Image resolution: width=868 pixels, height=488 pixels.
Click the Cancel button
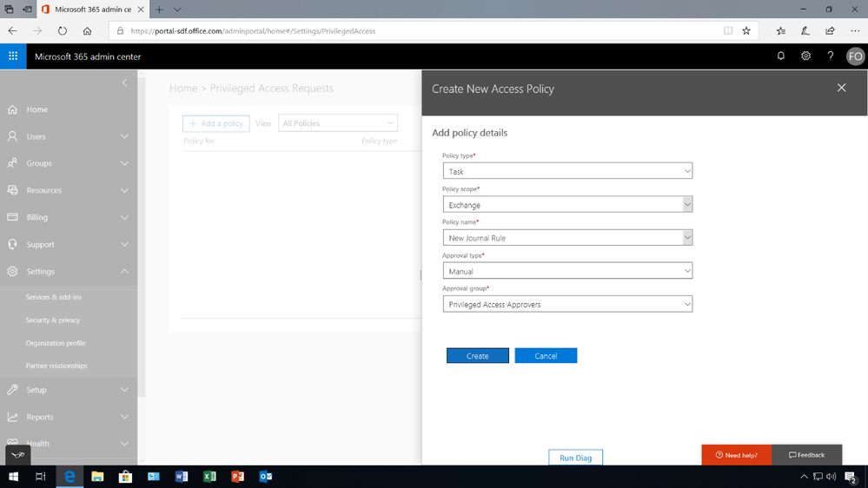pos(546,356)
